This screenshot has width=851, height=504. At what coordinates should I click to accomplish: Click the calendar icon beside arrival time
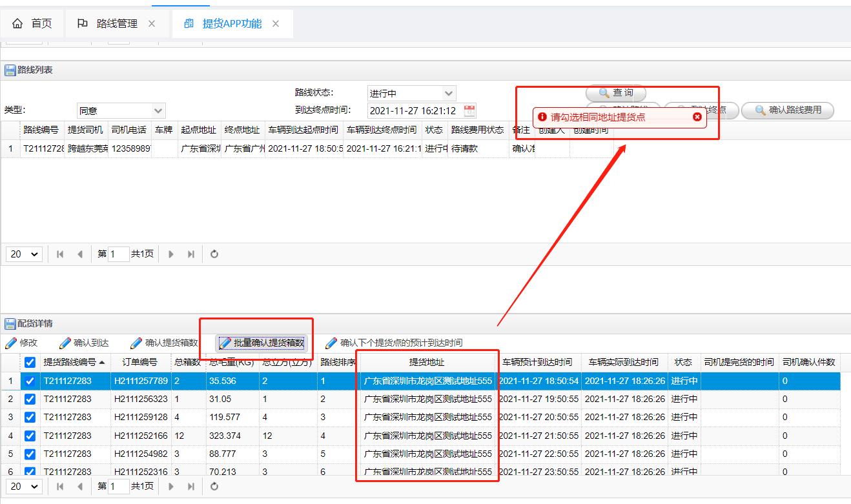[469, 111]
